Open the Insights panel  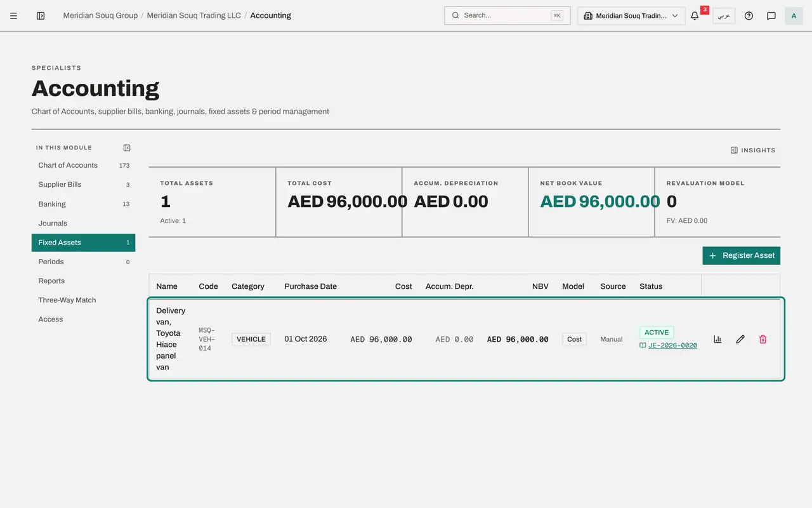tap(753, 150)
